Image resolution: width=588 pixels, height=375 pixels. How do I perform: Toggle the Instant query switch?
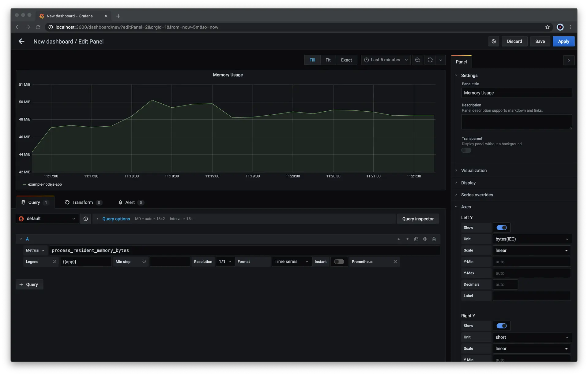(x=339, y=262)
